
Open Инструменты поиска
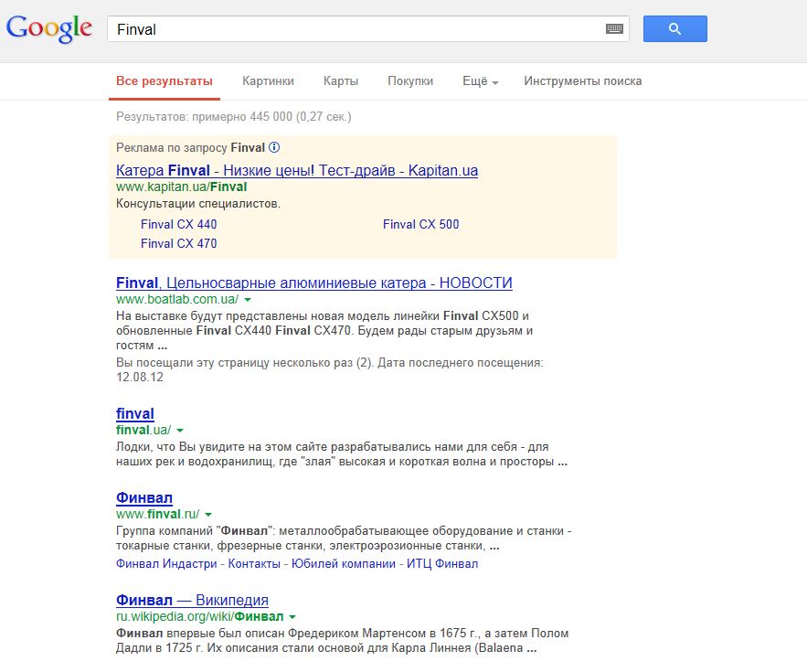point(582,81)
